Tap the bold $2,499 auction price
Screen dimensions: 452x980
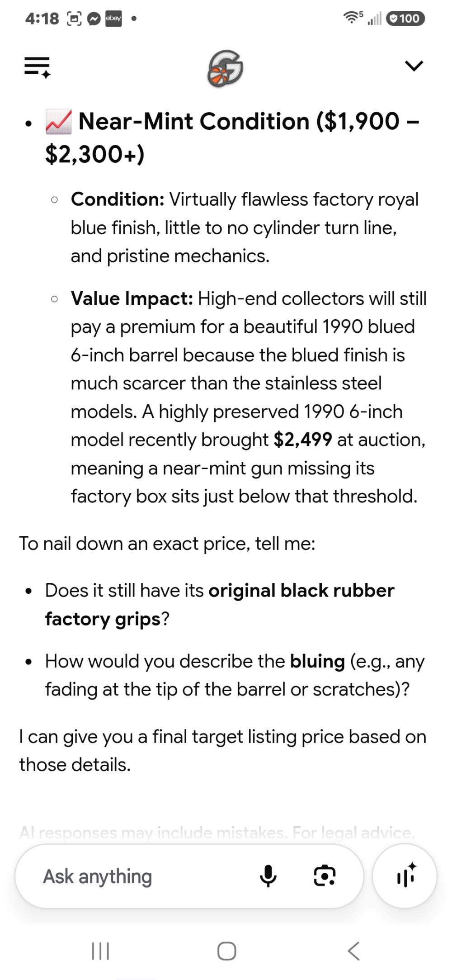click(x=303, y=440)
